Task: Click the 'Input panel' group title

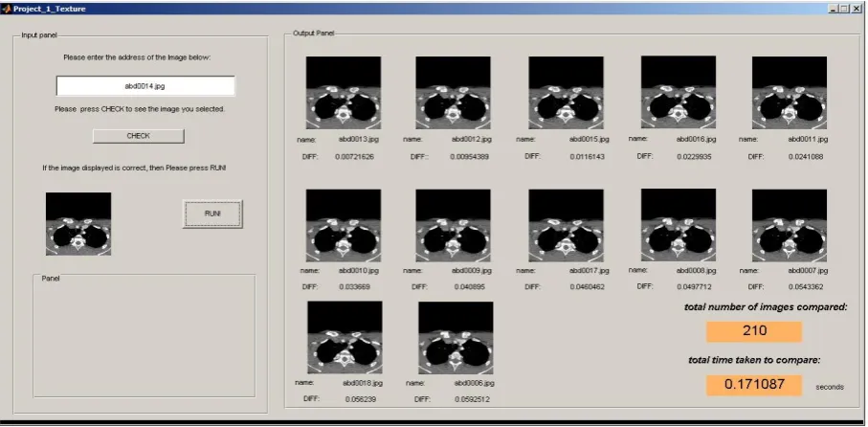Action: [x=38, y=35]
